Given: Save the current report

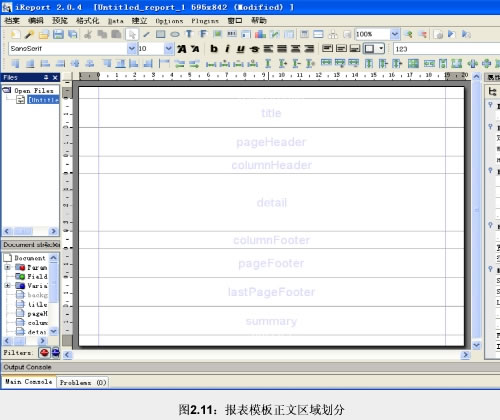Looking at the screenshot, I should tap(58, 34).
